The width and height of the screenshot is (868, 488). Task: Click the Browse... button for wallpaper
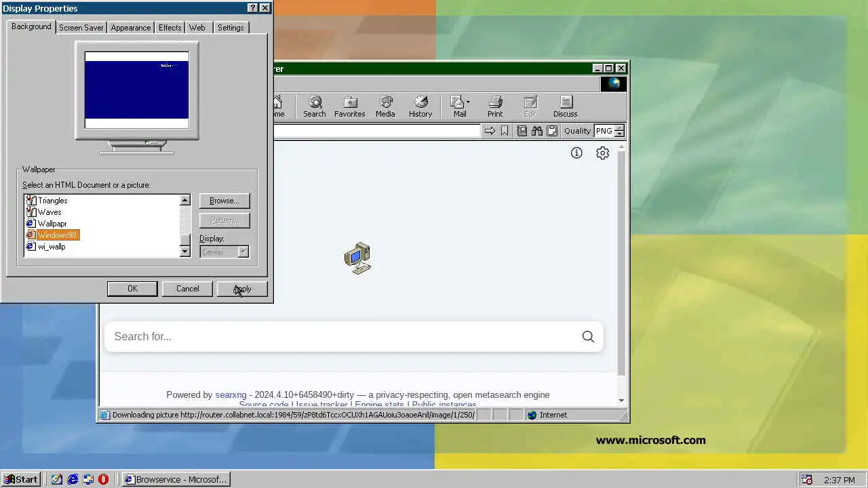pos(224,201)
